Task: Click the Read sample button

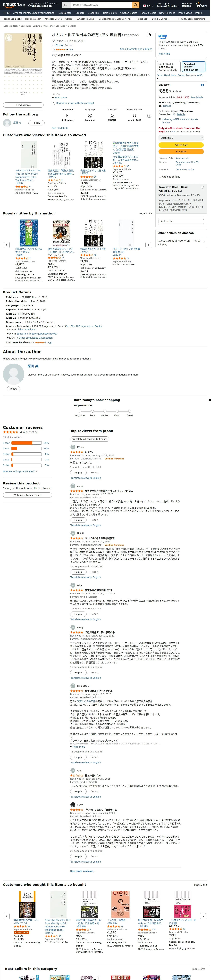Action: click(23, 105)
